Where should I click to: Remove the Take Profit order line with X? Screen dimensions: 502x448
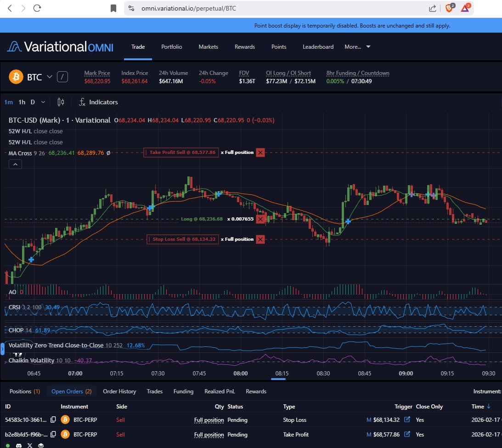pyautogui.click(x=260, y=153)
